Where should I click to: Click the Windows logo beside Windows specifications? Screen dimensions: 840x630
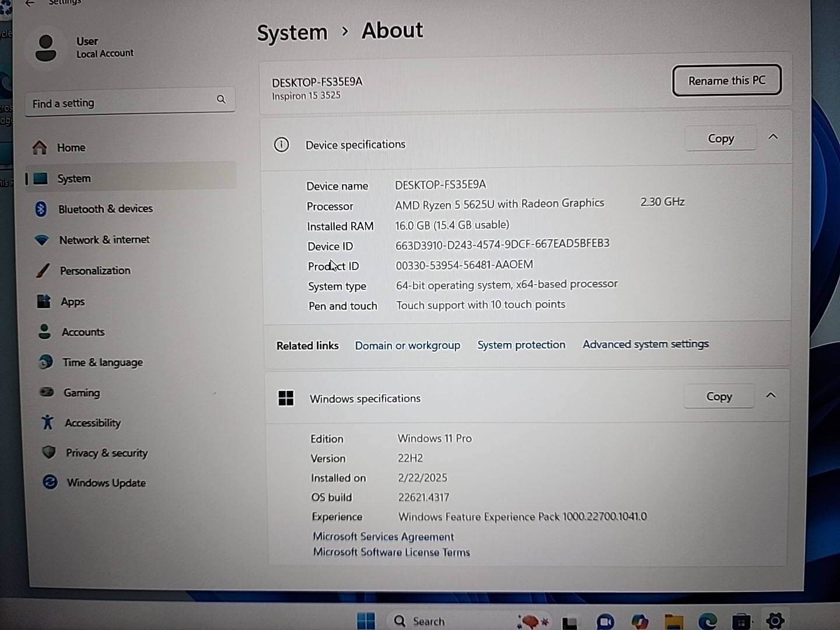coord(286,398)
